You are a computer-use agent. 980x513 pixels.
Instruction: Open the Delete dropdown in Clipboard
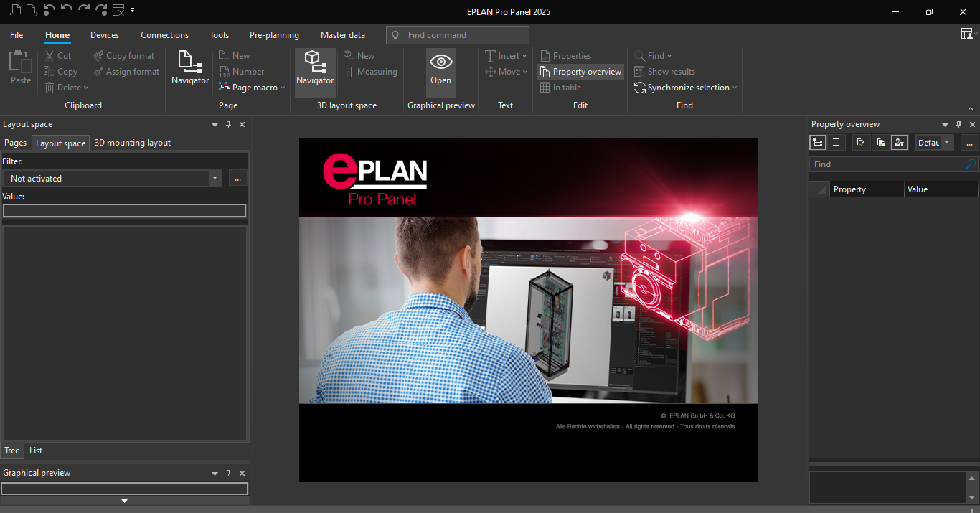67,87
